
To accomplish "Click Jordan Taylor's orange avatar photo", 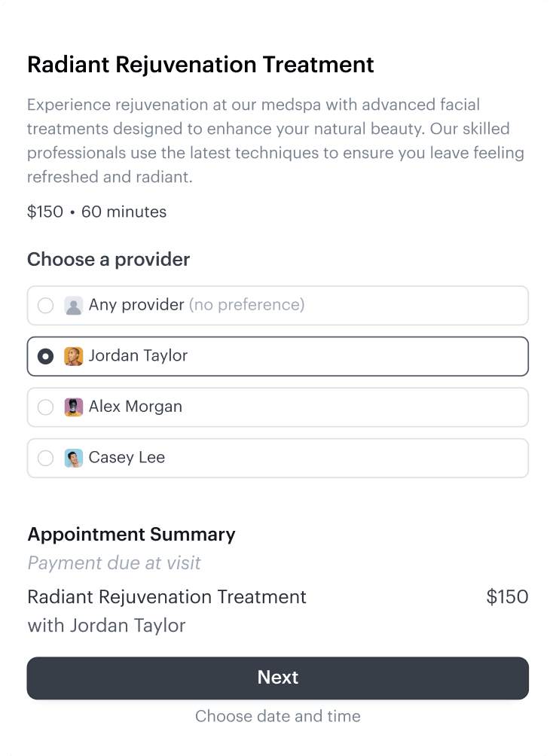I will (x=73, y=356).
